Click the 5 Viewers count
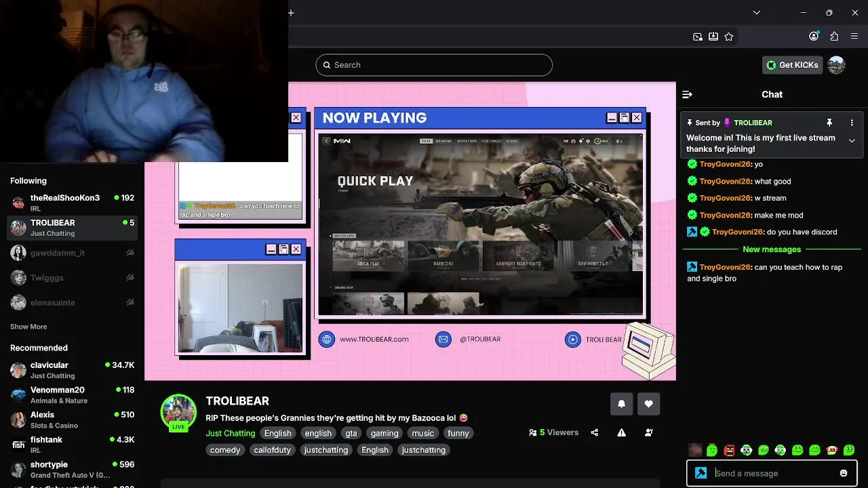 554,432
